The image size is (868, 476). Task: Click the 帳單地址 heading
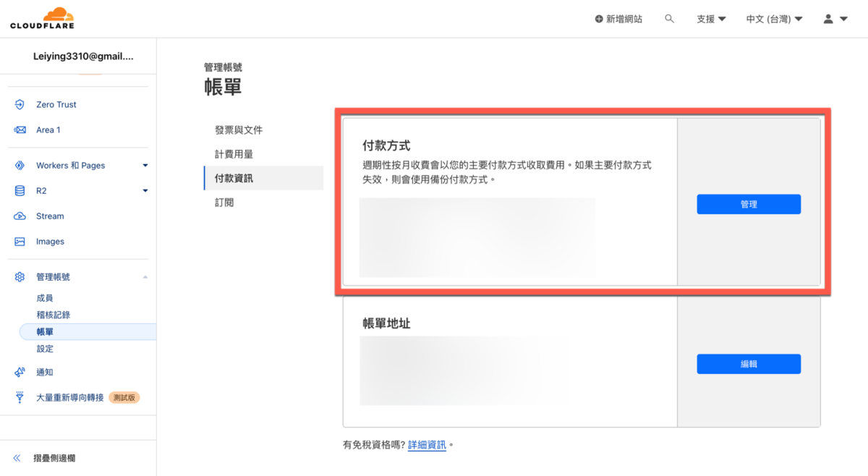(x=386, y=324)
